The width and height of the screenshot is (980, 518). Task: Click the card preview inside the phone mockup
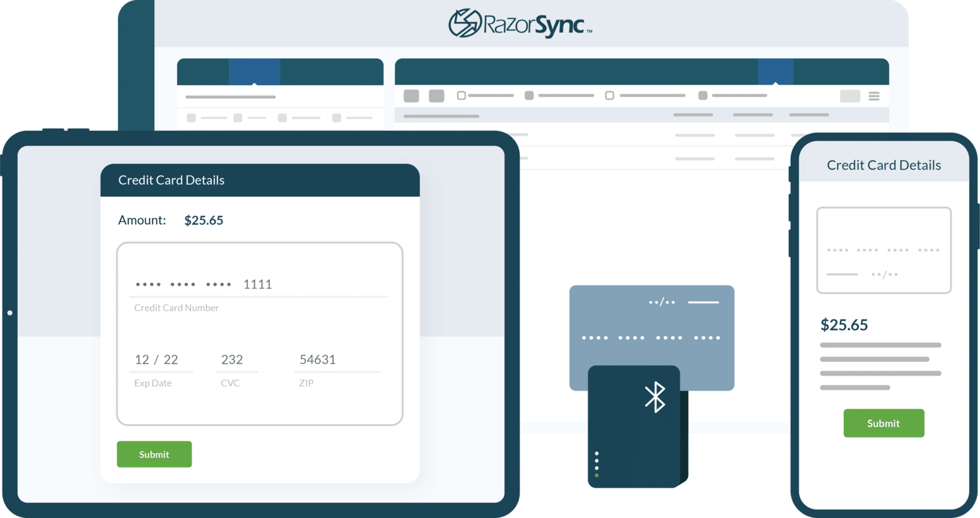[884, 250]
